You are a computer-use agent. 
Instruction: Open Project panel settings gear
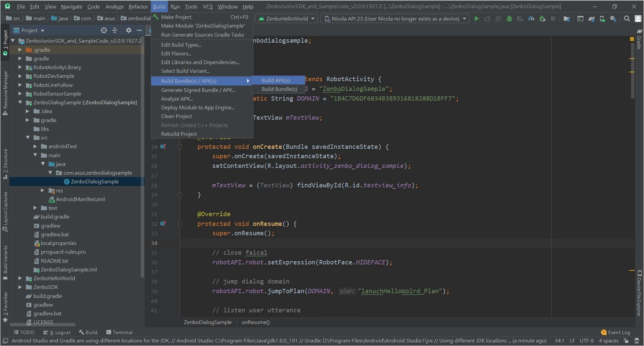[129, 30]
